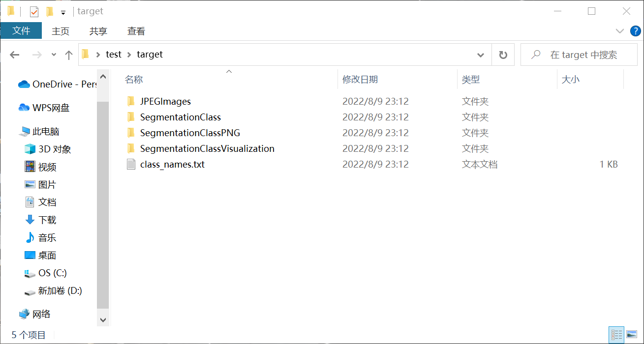The width and height of the screenshot is (644, 344).
Task: Click the 1 KB size cell
Action: point(609,165)
